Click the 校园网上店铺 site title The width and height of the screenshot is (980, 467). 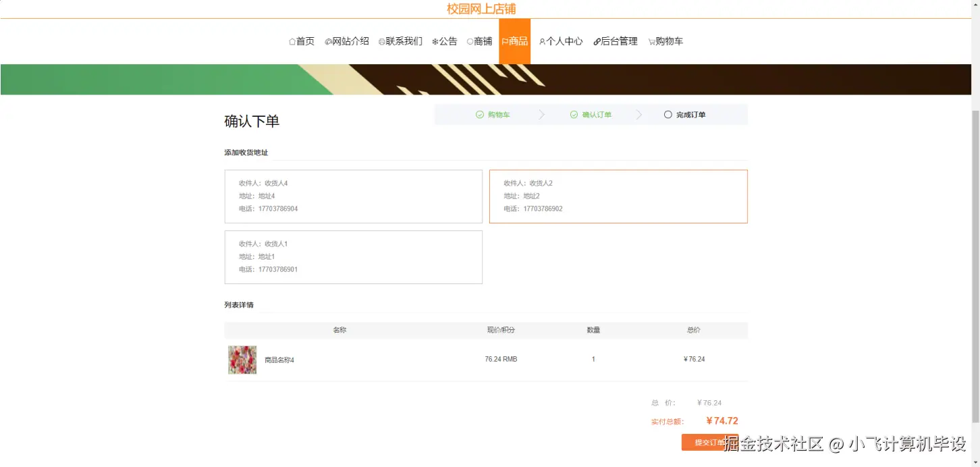(x=481, y=9)
